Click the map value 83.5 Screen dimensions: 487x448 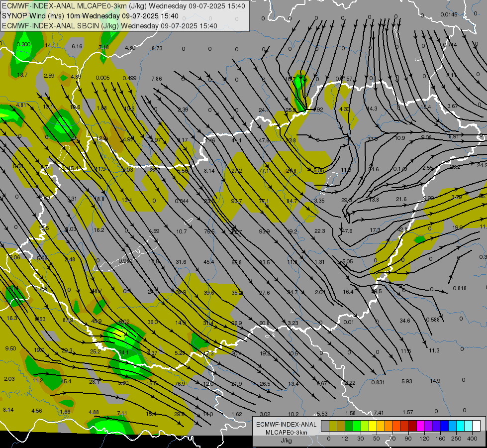coord(264,262)
